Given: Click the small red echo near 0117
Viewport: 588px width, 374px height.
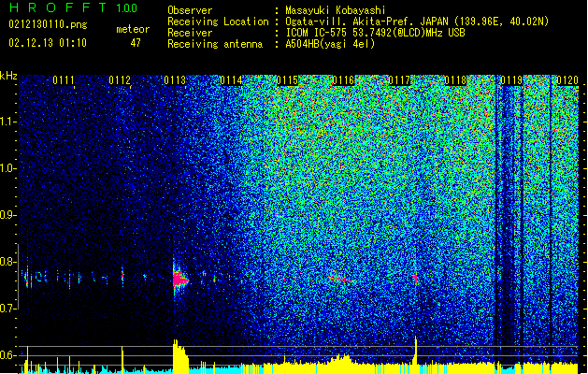Looking at the screenshot, I should 415,277.
